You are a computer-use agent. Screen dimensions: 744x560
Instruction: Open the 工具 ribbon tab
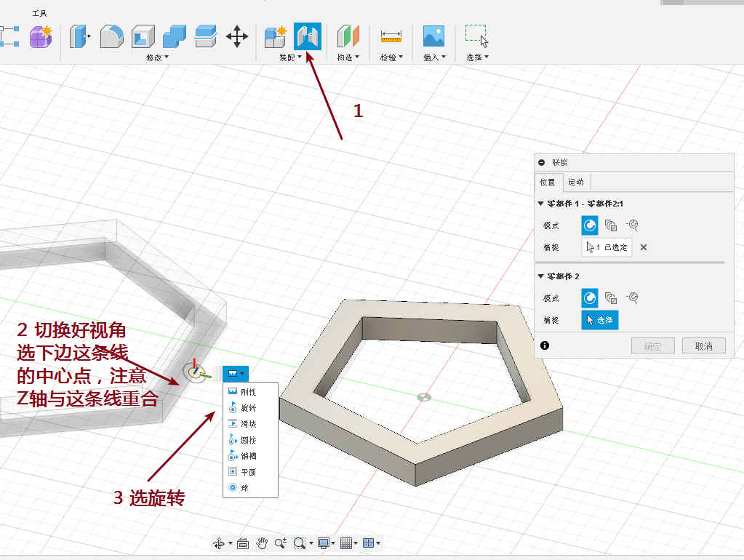click(x=39, y=13)
